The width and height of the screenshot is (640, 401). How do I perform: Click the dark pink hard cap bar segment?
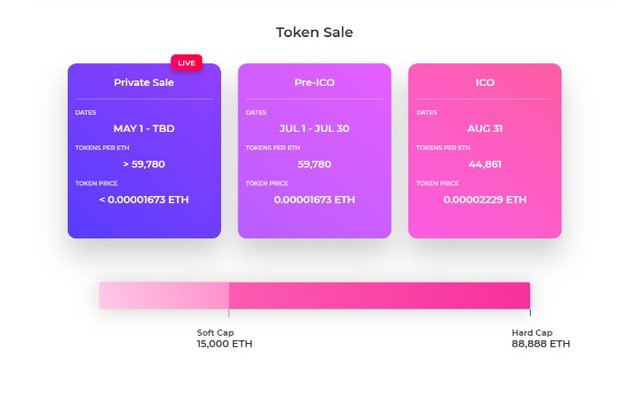tap(380, 295)
